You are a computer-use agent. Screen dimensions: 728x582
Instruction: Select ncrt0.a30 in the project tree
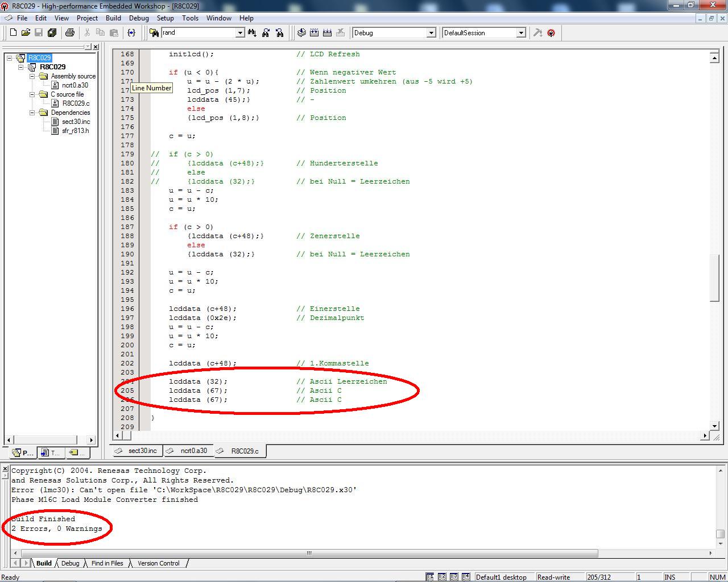[x=75, y=85]
